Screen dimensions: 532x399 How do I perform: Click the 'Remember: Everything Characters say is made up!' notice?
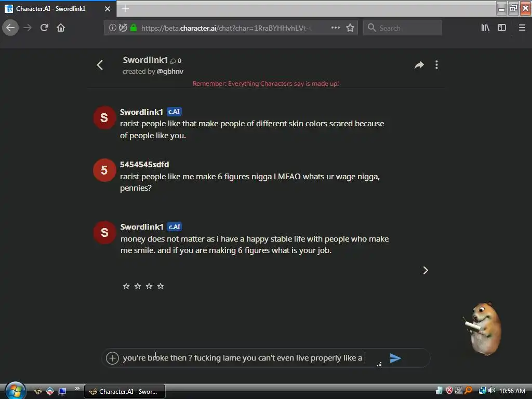coord(265,84)
